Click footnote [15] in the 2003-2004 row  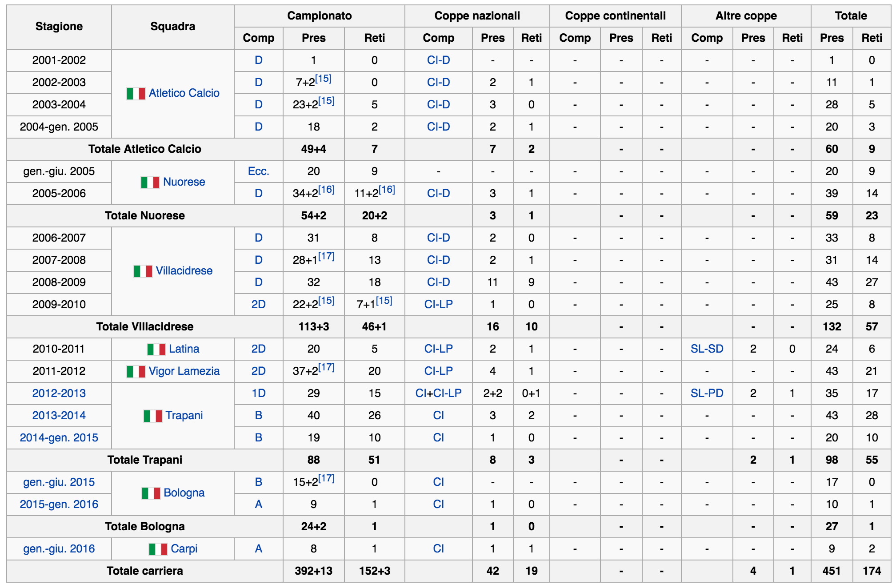pos(326,101)
